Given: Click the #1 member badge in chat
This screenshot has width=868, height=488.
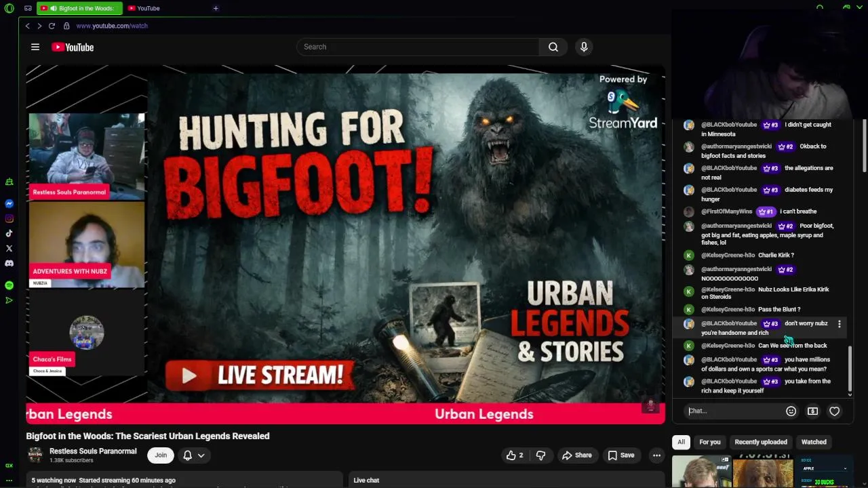Looking at the screenshot, I should click(x=766, y=211).
